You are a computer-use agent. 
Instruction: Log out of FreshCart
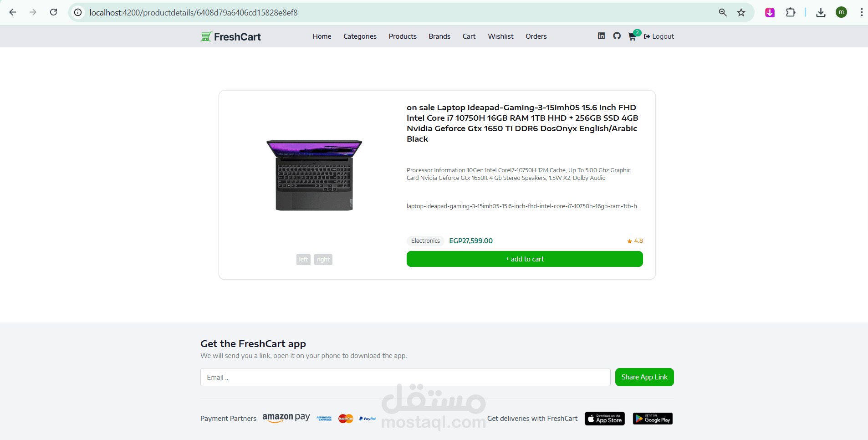pos(659,36)
